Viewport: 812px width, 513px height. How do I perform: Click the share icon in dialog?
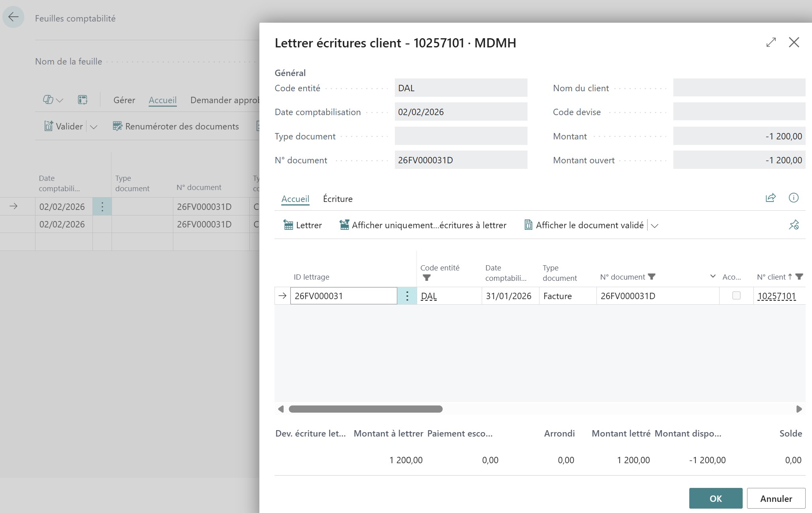coord(771,198)
